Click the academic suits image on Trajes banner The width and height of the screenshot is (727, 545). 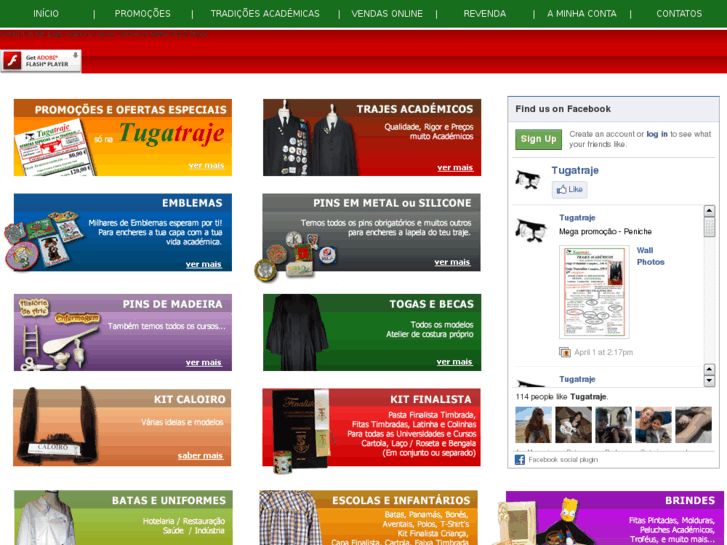[311, 138]
